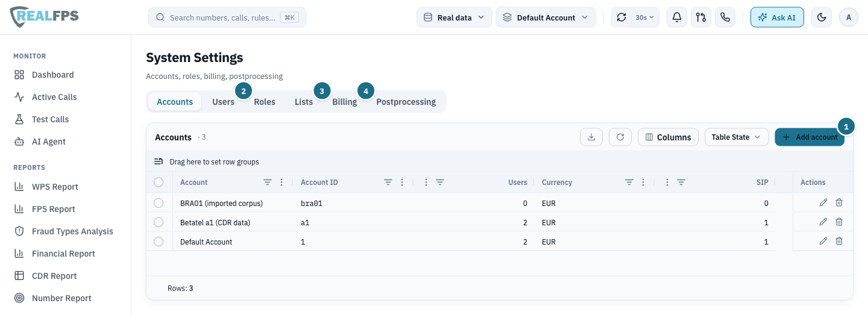
Task: Click the top bar auto-refresh arrows icon
Action: click(x=621, y=17)
